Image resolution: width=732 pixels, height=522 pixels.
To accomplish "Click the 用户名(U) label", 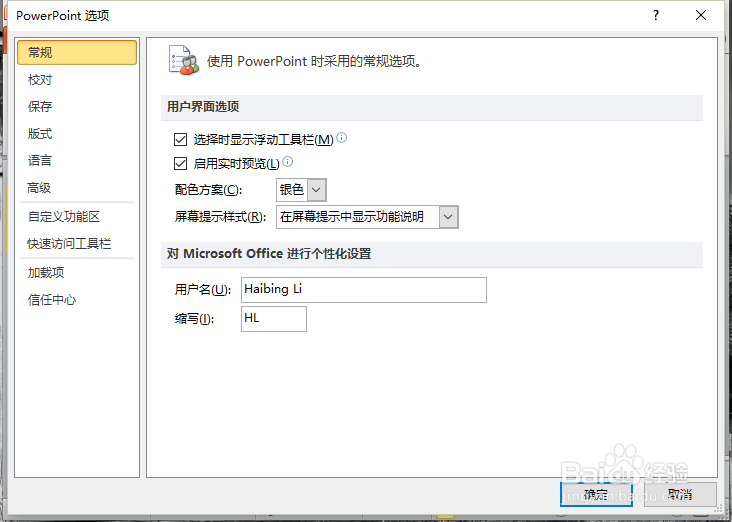I will click(203, 289).
